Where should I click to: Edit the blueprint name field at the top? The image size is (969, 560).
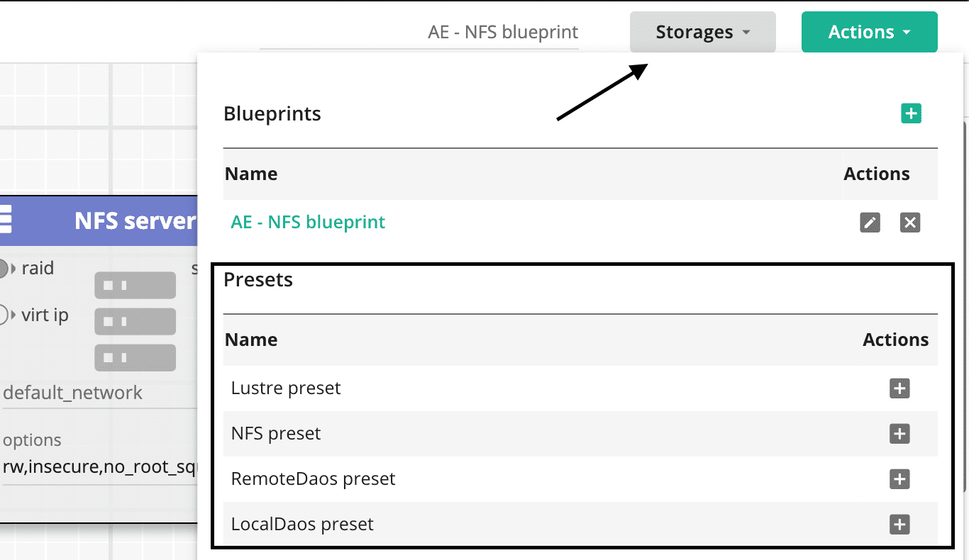point(502,31)
